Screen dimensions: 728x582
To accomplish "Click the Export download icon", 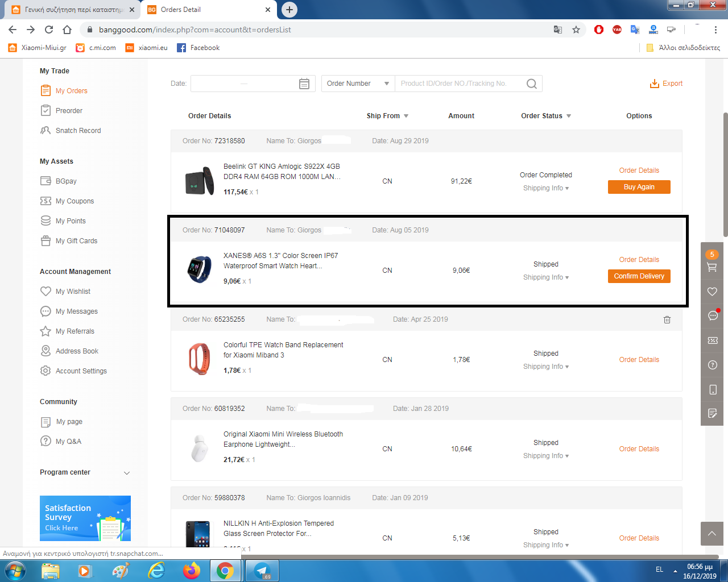I will tap(655, 84).
